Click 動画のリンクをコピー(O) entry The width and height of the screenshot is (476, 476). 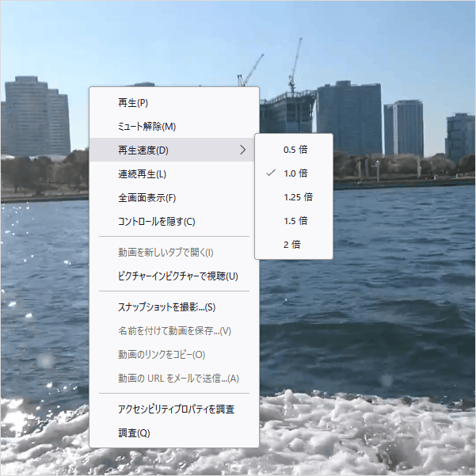pos(174,354)
